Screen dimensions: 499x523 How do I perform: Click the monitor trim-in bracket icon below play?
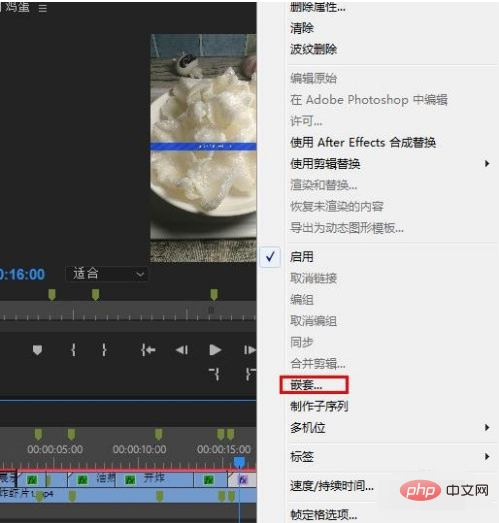click(214, 374)
